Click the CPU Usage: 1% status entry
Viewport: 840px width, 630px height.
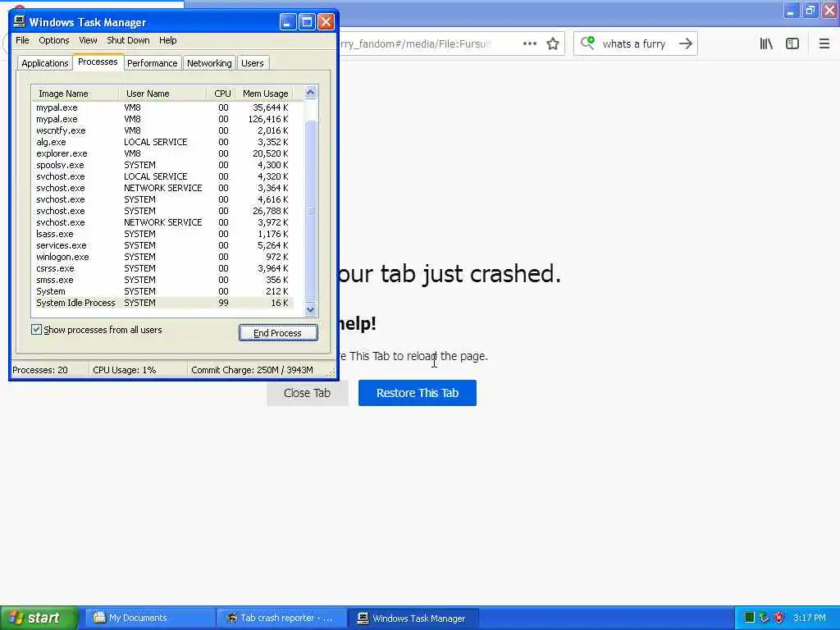pyautogui.click(x=125, y=370)
